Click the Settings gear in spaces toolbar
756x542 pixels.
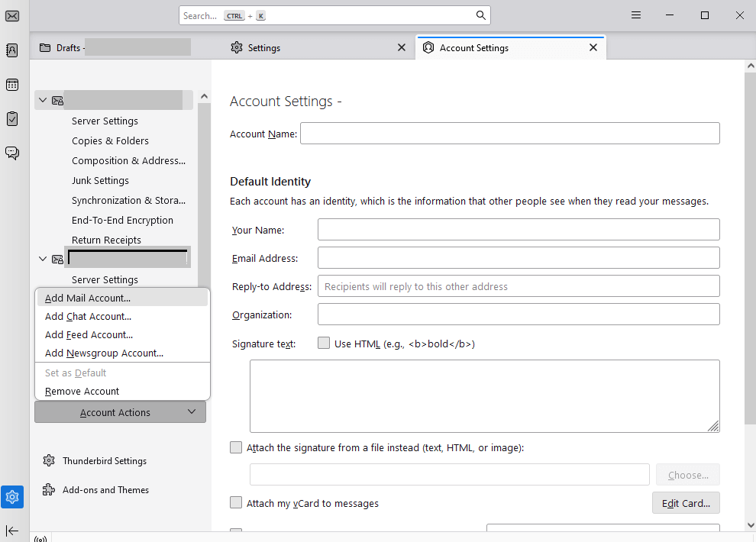coord(12,497)
